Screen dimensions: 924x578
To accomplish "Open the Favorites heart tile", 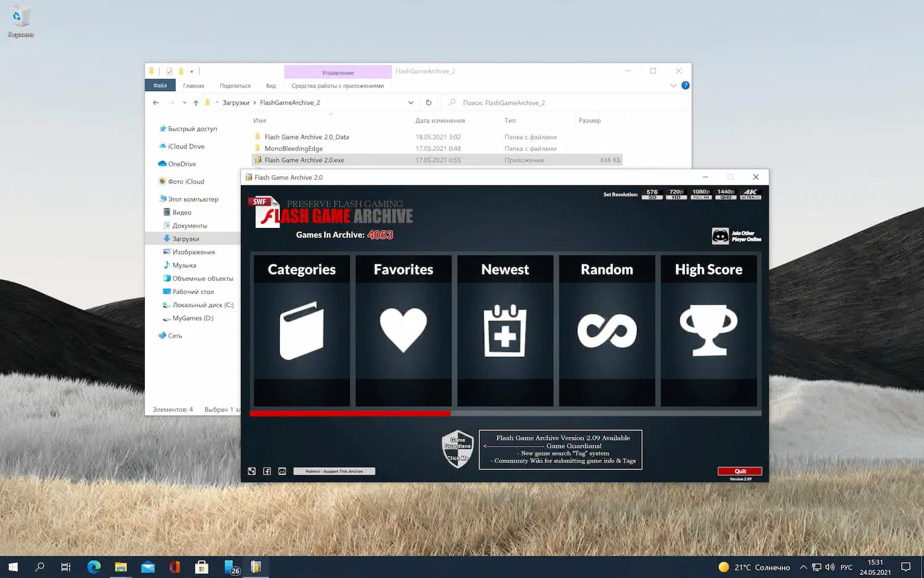I will tap(403, 331).
